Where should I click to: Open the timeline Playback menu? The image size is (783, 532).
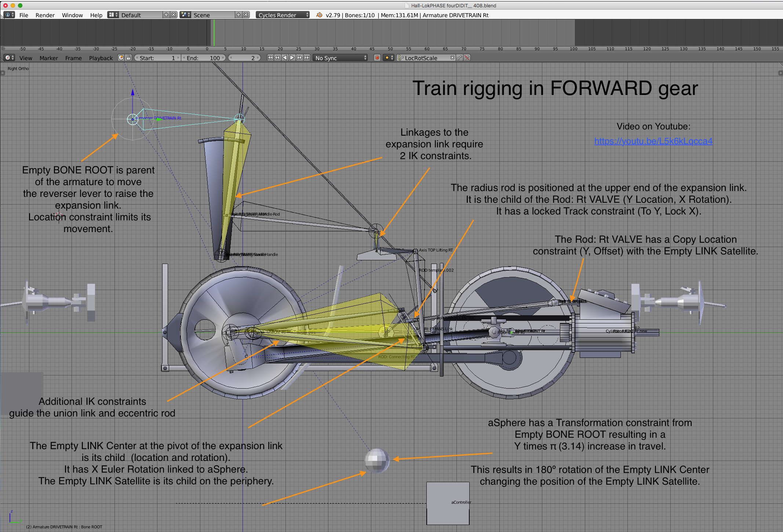coord(101,58)
